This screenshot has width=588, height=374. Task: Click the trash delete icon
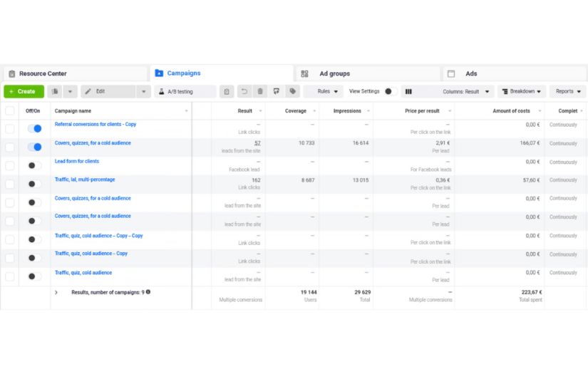pyautogui.click(x=260, y=91)
